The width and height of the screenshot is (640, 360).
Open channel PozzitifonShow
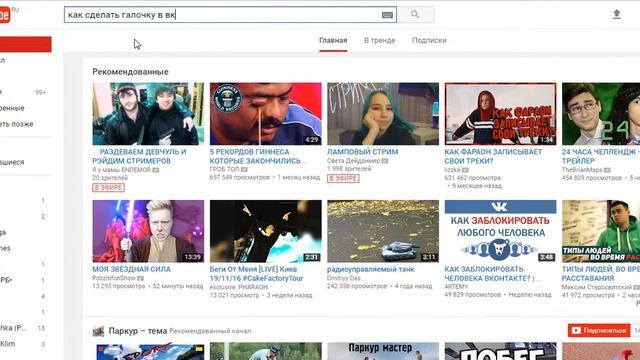[114, 278]
